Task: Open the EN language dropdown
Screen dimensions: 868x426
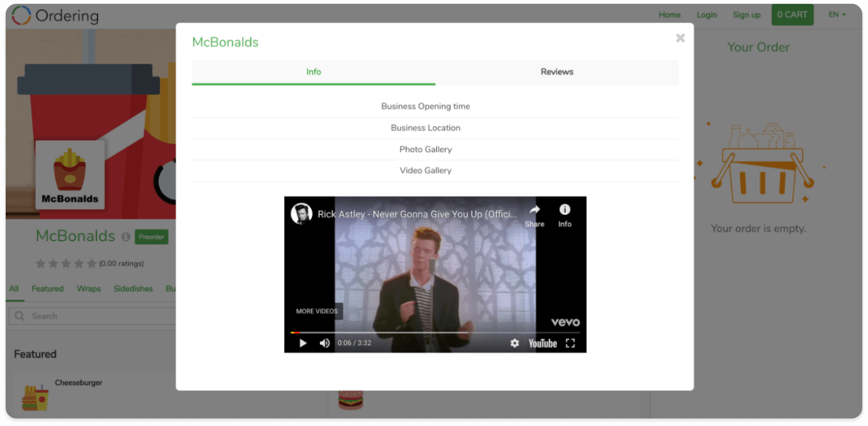Action: 837,15
